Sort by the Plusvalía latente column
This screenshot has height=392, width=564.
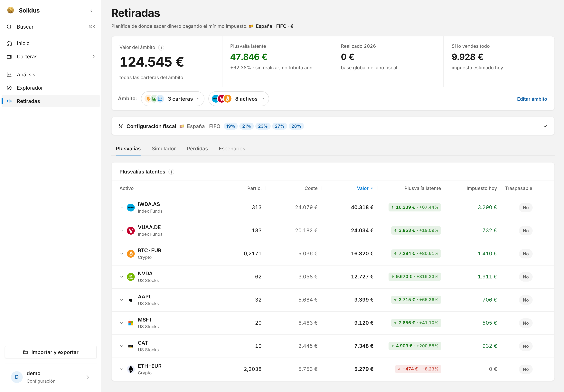(422, 188)
